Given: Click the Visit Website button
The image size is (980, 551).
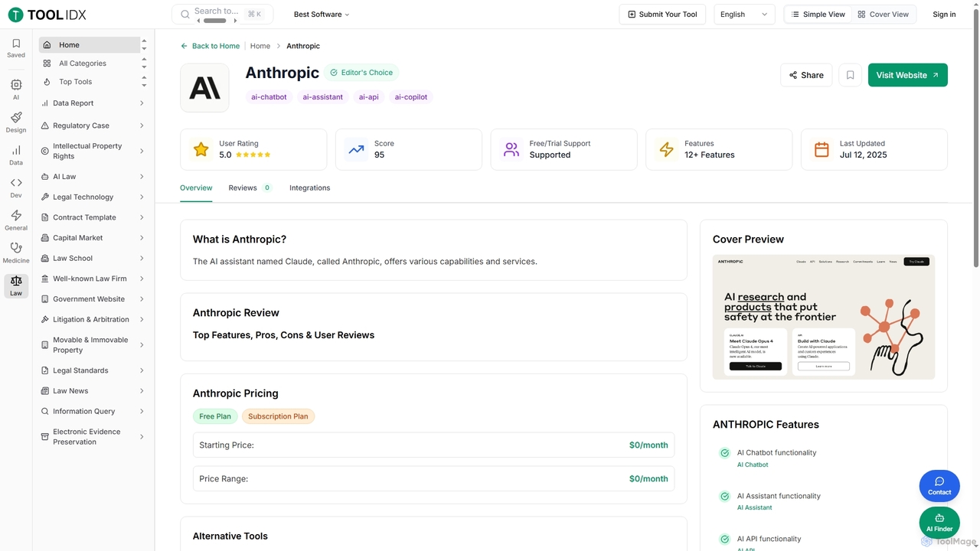Looking at the screenshot, I should coord(908,75).
